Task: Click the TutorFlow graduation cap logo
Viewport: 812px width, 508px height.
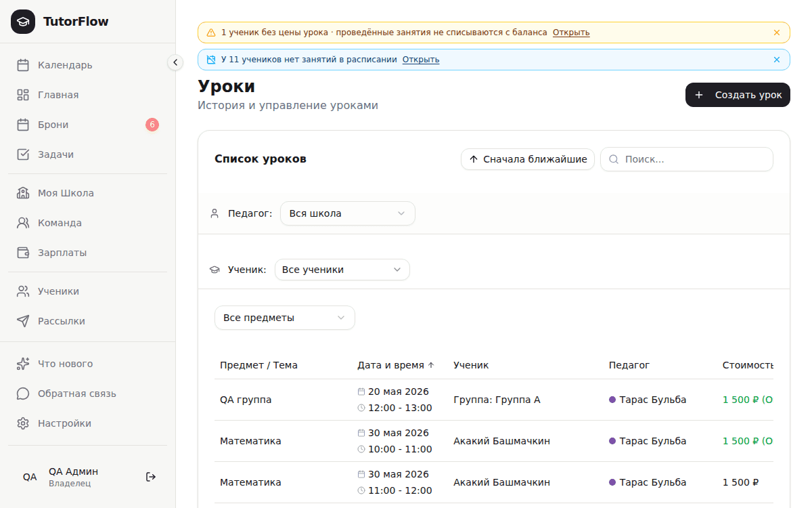Action: click(23, 22)
